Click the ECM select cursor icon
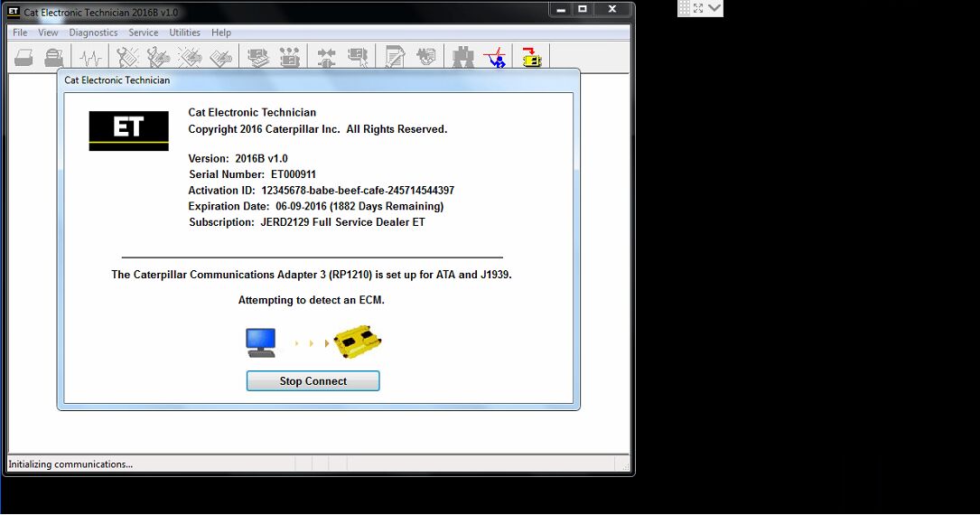This screenshot has width=980, height=515. pyautogui.click(x=358, y=58)
